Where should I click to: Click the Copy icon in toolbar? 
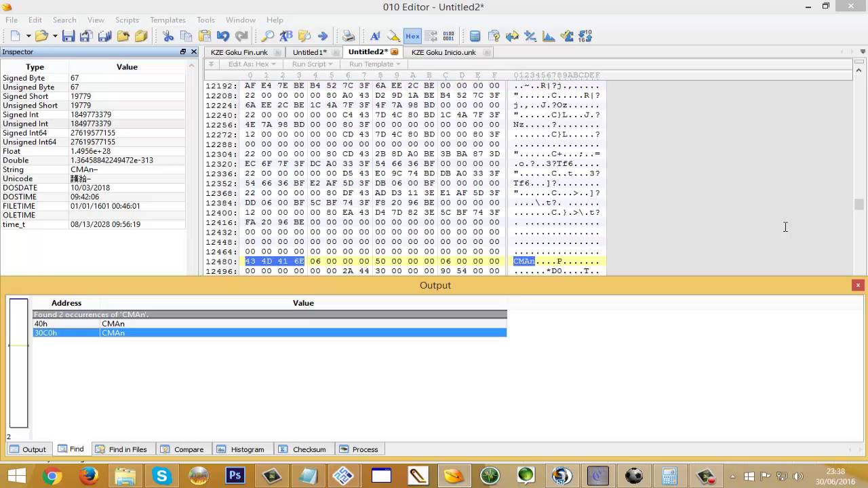click(186, 36)
